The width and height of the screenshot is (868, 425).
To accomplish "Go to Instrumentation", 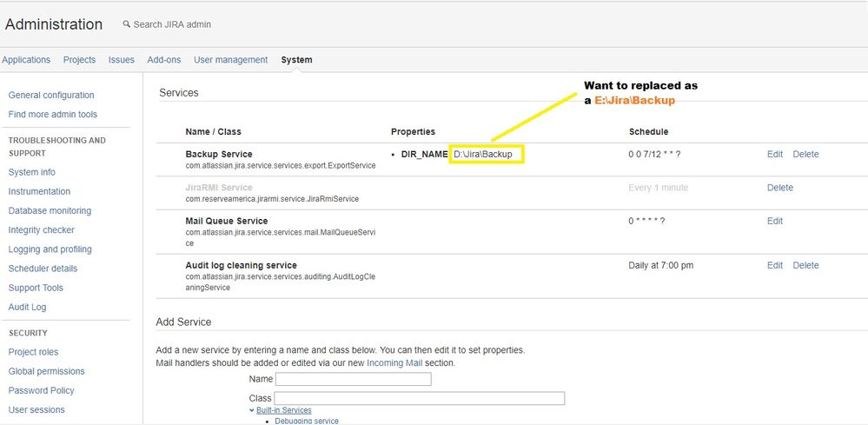I will pos(39,191).
